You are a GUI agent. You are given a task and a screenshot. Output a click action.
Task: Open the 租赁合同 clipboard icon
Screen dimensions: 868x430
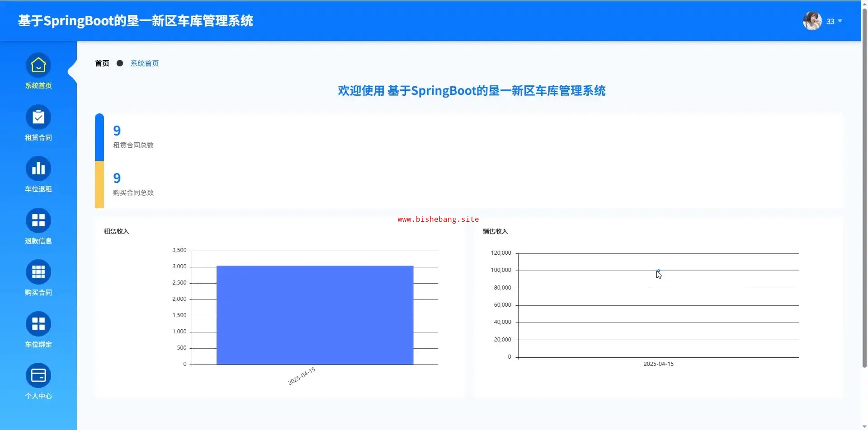[x=38, y=117]
